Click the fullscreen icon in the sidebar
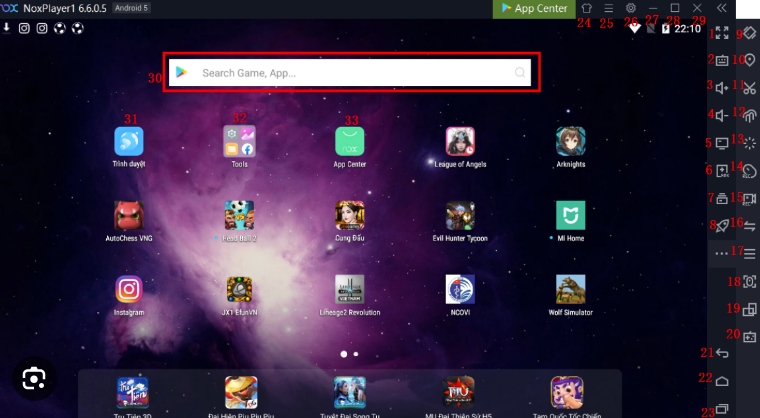760x418 pixels. [720, 34]
